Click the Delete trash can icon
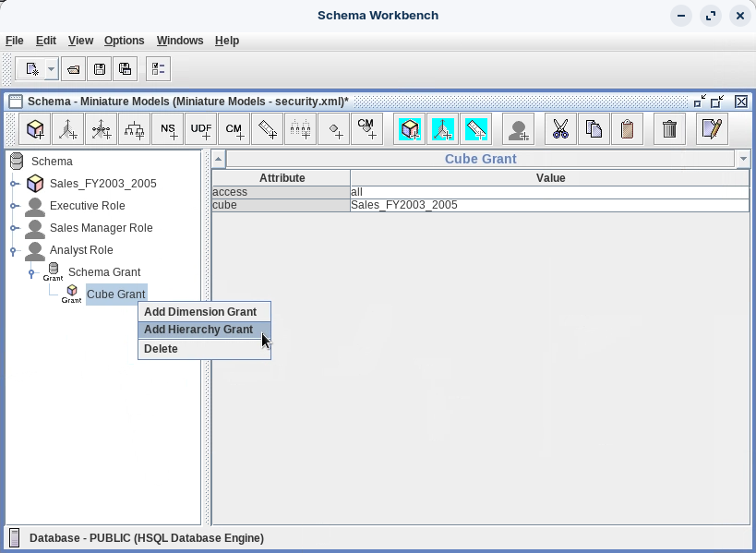Viewport: 756px width, 553px height. point(670,130)
